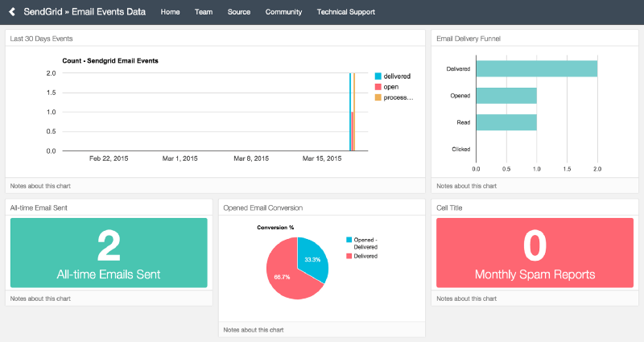Select the 33.3% blue pie slice
The image size is (644, 342).
310,256
